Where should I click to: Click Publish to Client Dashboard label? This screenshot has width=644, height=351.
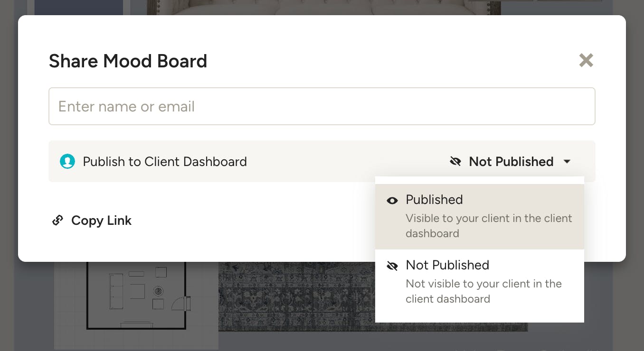[165, 162]
